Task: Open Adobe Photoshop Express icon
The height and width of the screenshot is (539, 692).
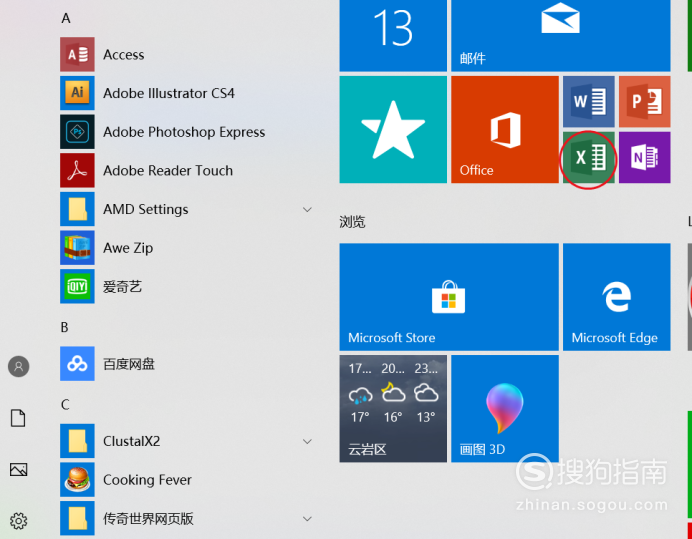Action: click(x=77, y=132)
